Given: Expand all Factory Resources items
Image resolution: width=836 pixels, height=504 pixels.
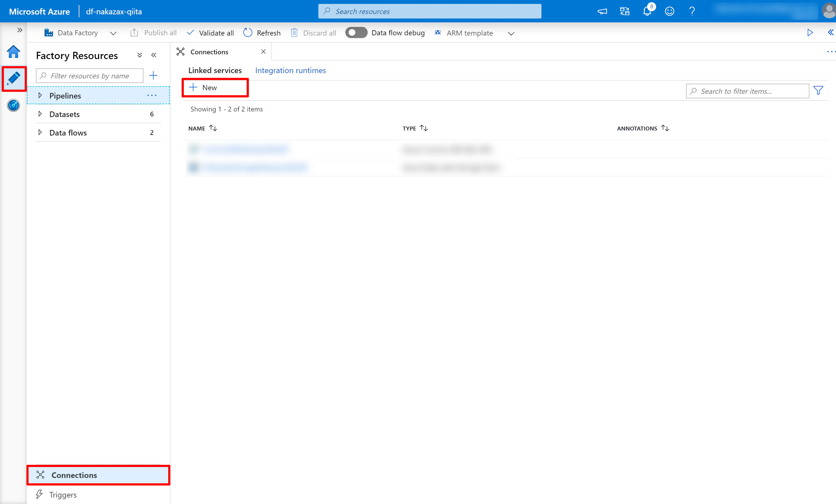Looking at the screenshot, I should (140, 55).
